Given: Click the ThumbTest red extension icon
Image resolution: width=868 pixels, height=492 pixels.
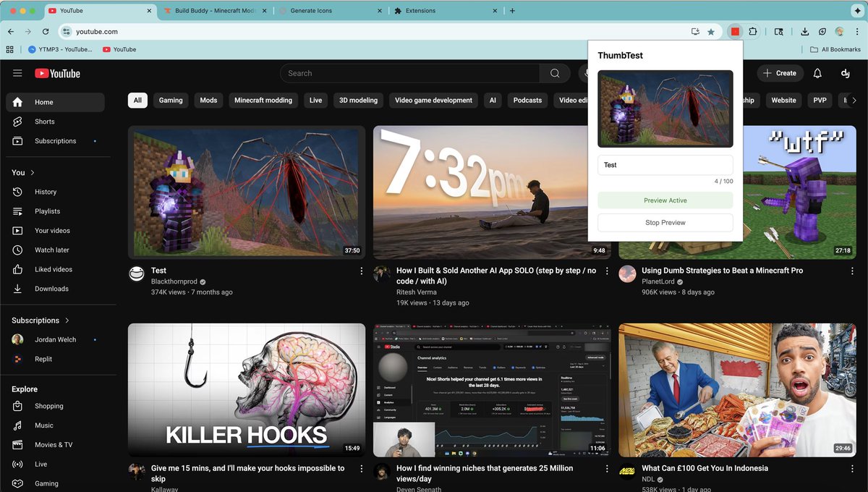Looking at the screenshot, I should 735,32.
